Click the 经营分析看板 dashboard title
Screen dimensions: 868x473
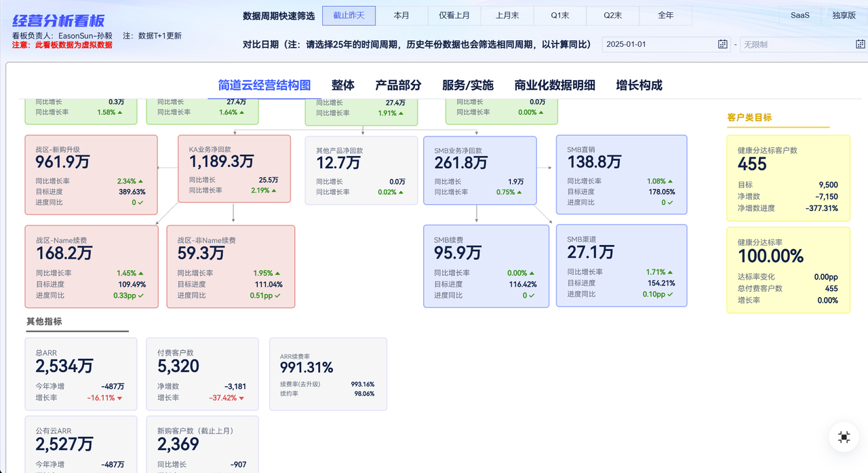(59, 21)
